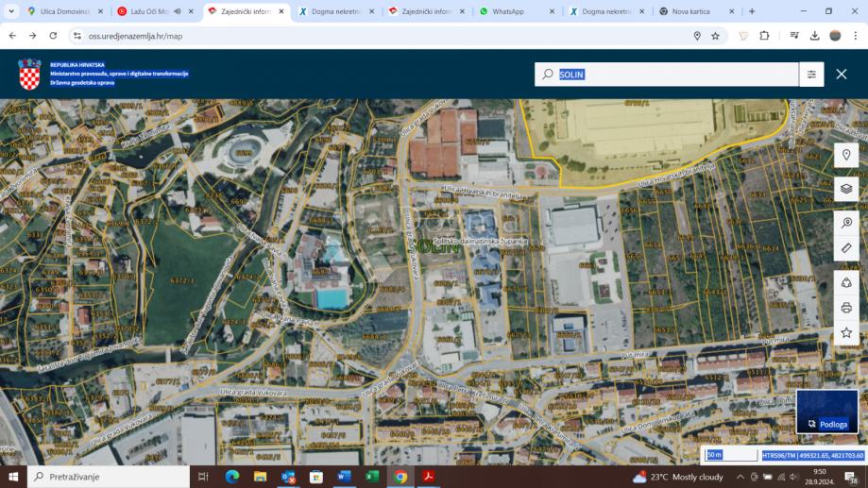Expand the browser tab search dropdown

(x=12, y=11)
